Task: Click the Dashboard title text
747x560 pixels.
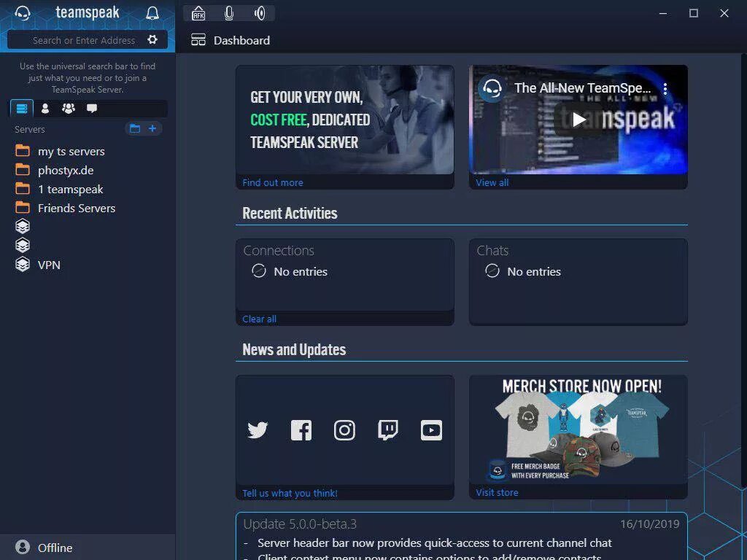Action: coord(241,41)
